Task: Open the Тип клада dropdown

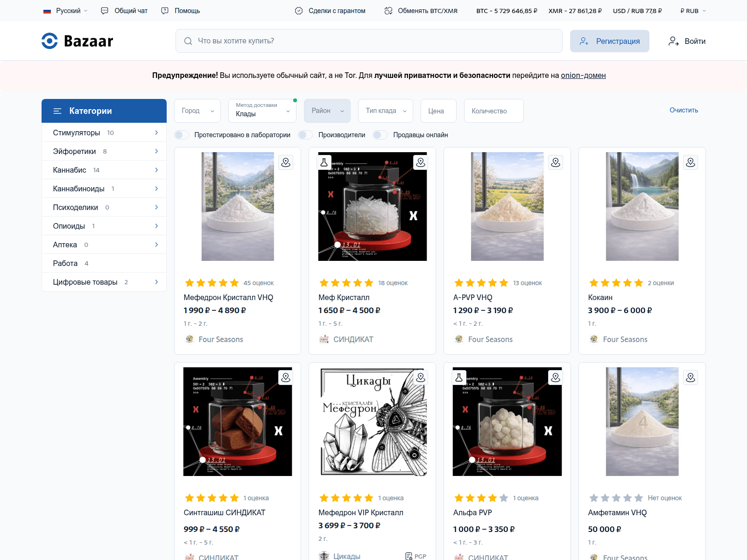Action: 385,111
